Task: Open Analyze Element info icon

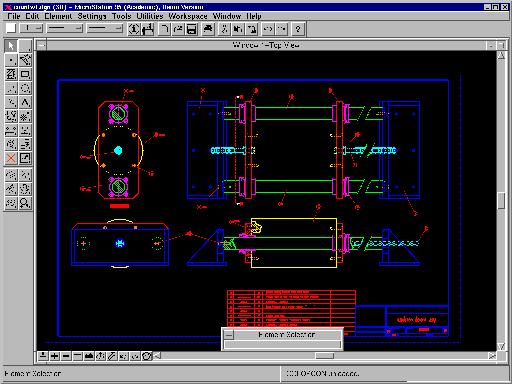Action: click(x=134, y=29)
